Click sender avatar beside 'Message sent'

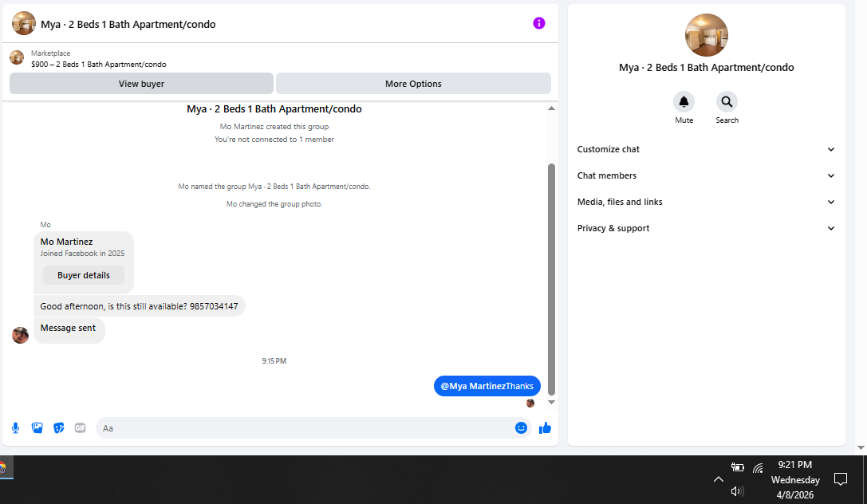[x=21, y=335]
